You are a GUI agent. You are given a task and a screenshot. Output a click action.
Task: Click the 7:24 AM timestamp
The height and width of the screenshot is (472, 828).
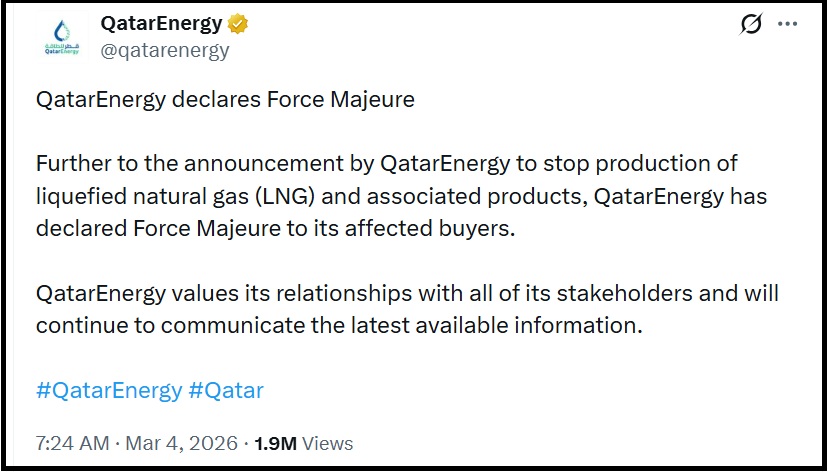71,442
